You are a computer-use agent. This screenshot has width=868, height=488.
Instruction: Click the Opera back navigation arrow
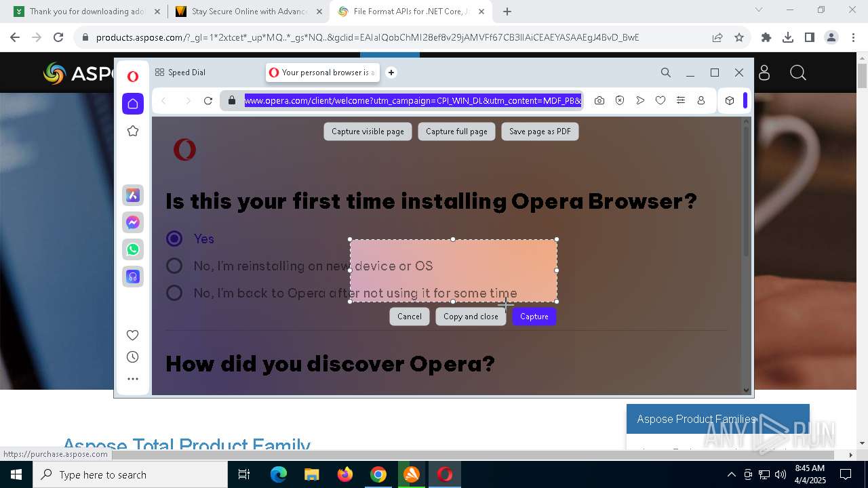pyautogui.click(x=163, y=100)
